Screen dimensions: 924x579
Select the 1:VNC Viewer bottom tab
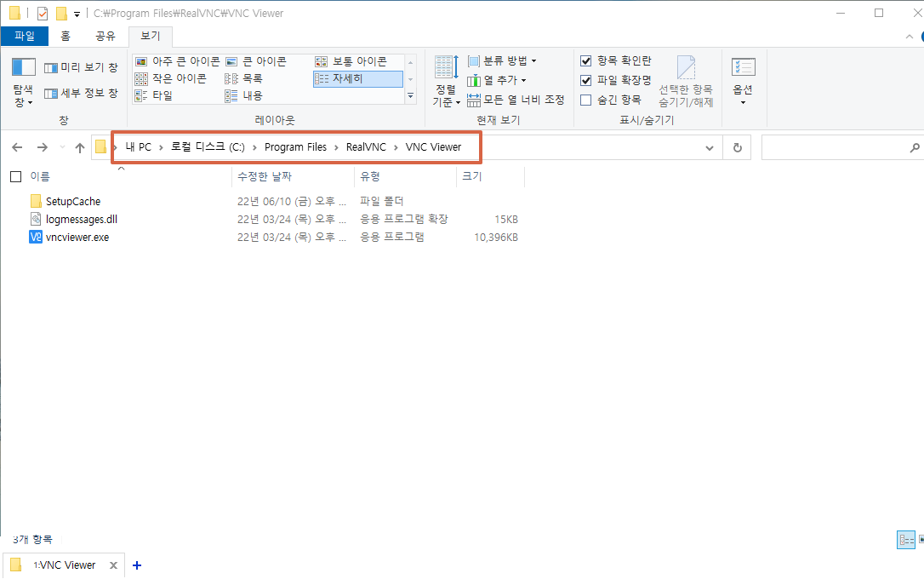coord(64,565)
